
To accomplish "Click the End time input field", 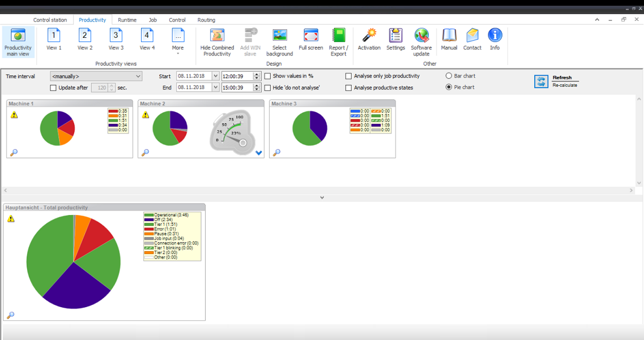I will [x=237, y=88].
